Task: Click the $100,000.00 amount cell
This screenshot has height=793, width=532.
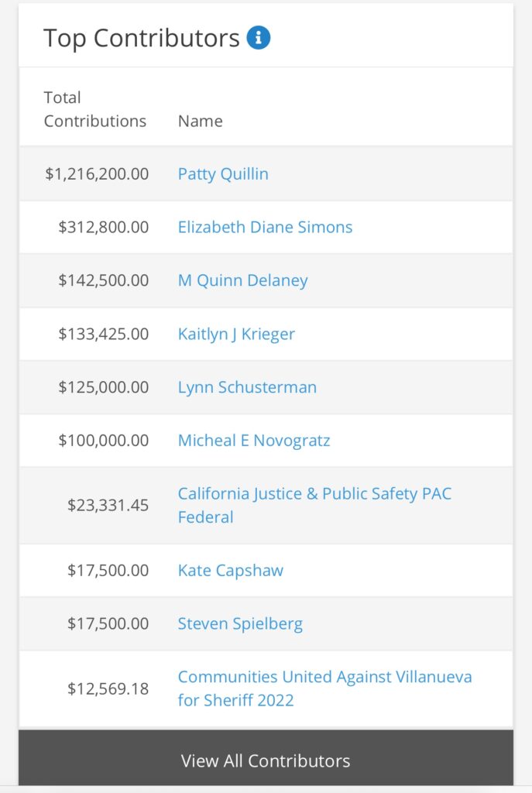Action: (x=104, y=441)
